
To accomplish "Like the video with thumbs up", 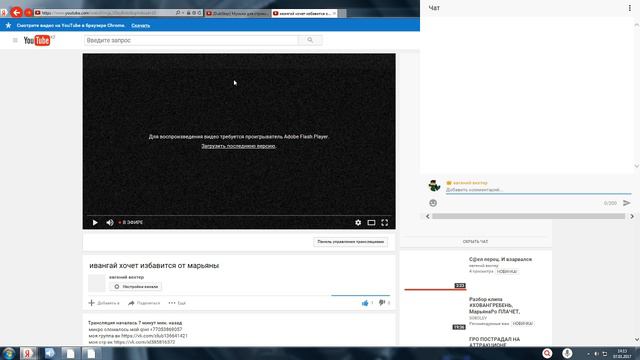I will [365, 303].
